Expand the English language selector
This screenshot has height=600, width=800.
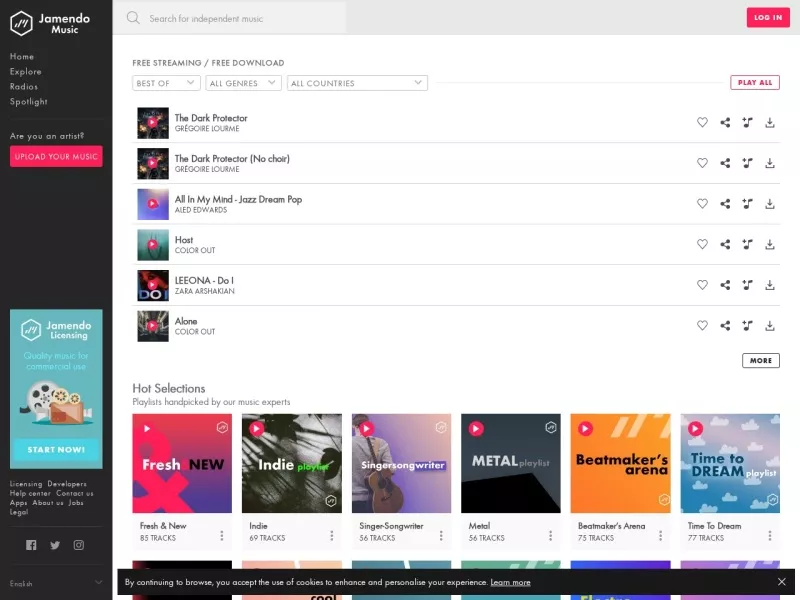click(56, 583)
